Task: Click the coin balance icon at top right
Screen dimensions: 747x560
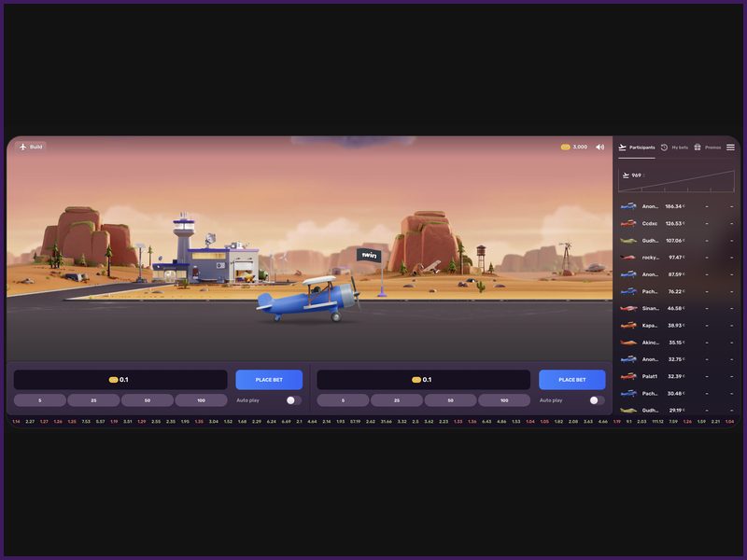Action: [565, 147]
